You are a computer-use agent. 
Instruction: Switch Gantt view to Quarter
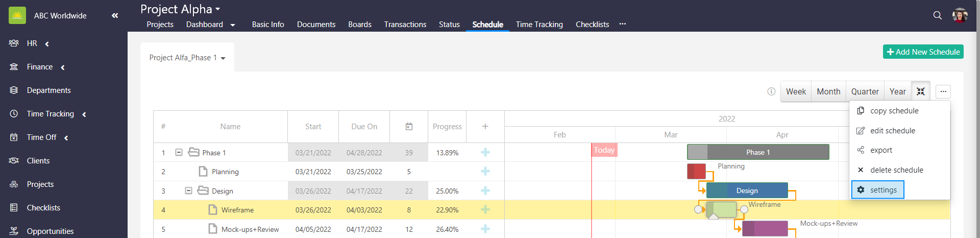pyautogui.click(x=865, y=91)
